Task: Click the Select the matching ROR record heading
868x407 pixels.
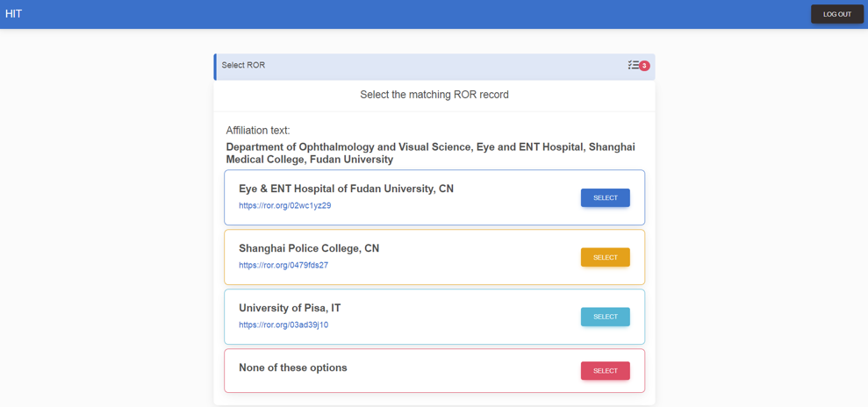Action: pyautogui.click(x=434, y=95)
